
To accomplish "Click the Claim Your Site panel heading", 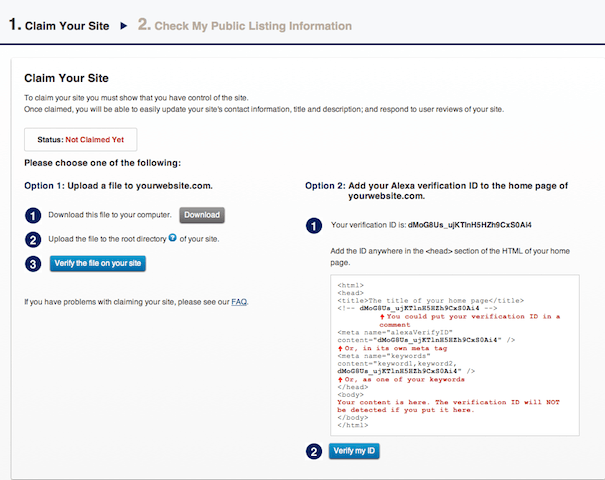I will pyautogui.click(x=66, y=78).
